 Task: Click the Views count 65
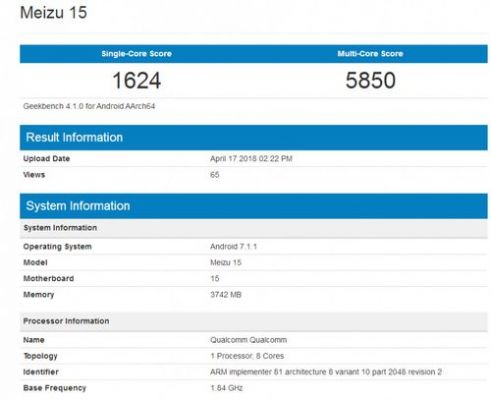(215, 175)
